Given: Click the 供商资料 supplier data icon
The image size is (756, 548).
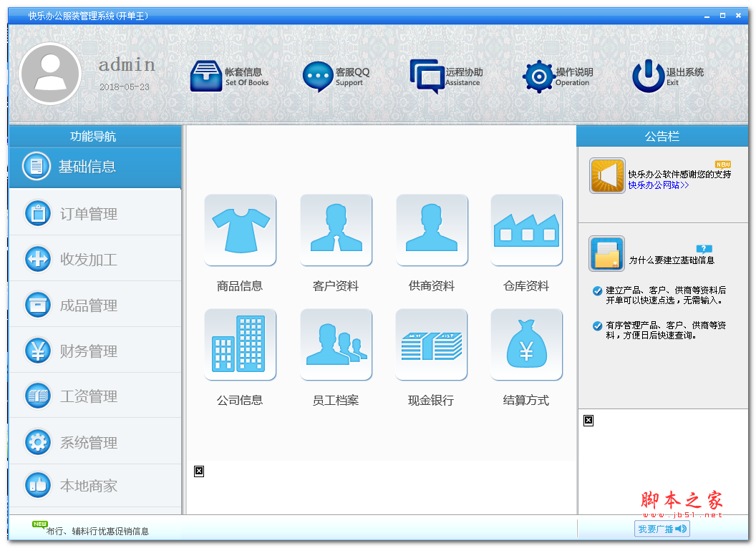Looking at the screenshot, I should (x=432, y=230).
